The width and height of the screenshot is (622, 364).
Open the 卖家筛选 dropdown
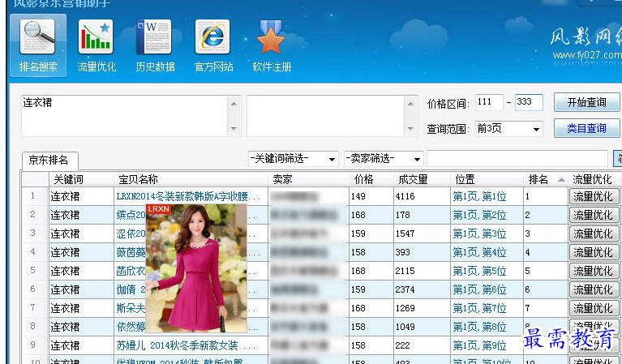pyautogui.click(x=384, y=159)
